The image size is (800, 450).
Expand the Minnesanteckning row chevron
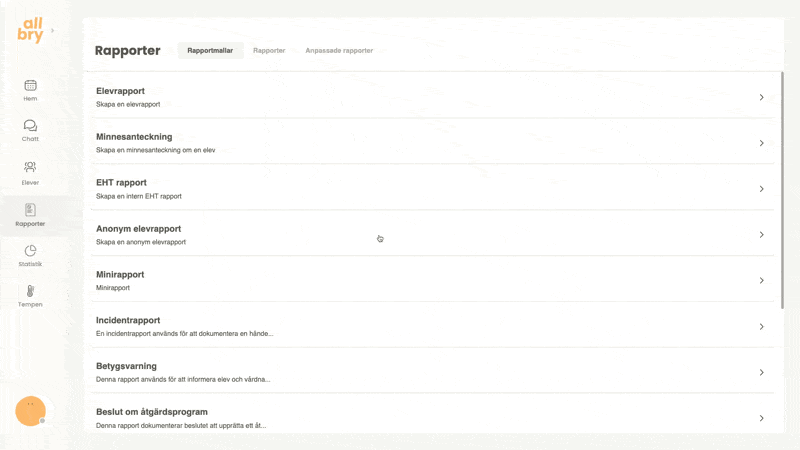point(761,143)
